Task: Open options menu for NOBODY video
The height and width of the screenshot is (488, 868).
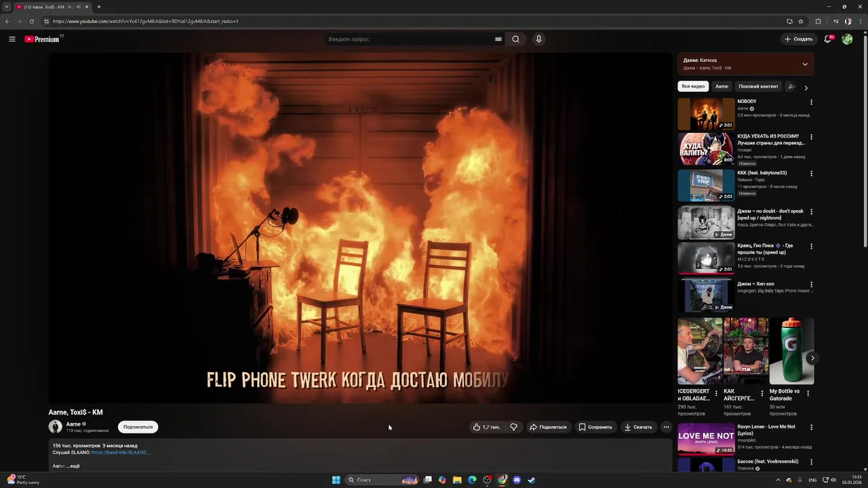Action: pyautogui.click(x=811, y=102)
